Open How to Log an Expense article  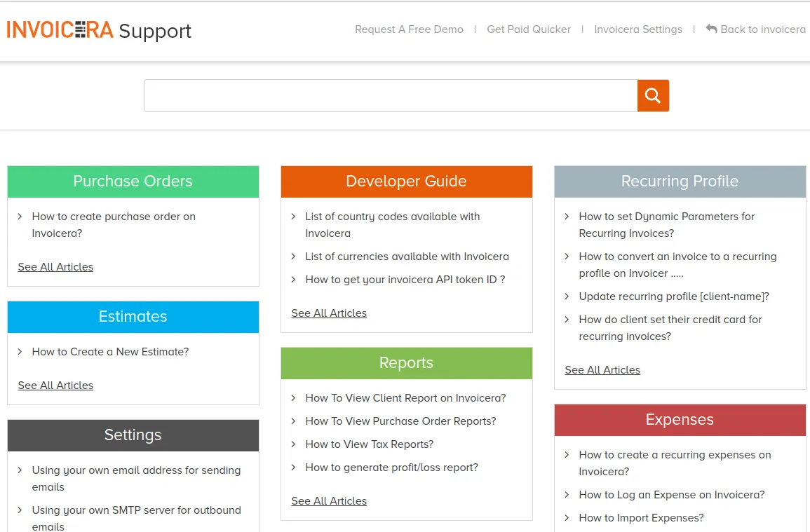(x=672, y=495)
